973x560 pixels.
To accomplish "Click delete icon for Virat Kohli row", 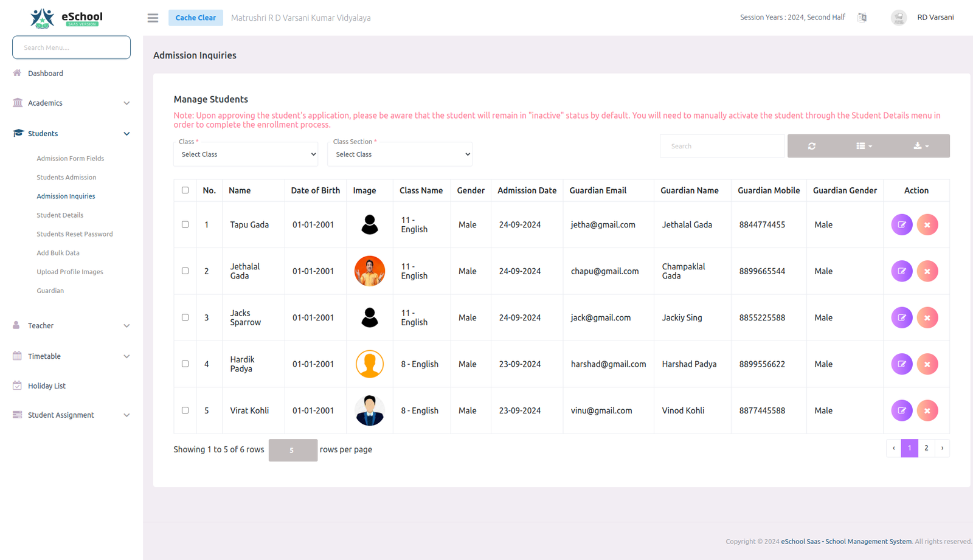I will pyautogui.click(x=927, y=410).
